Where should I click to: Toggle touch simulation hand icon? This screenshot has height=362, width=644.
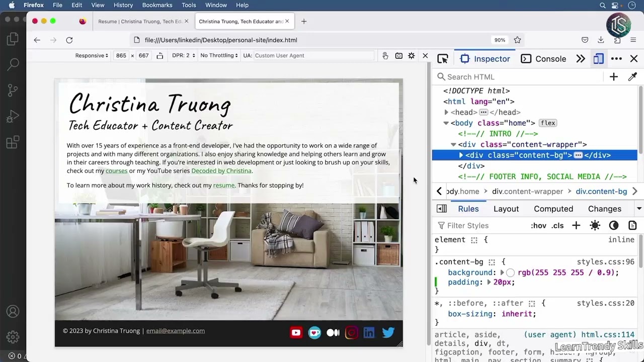pos(385,56)
